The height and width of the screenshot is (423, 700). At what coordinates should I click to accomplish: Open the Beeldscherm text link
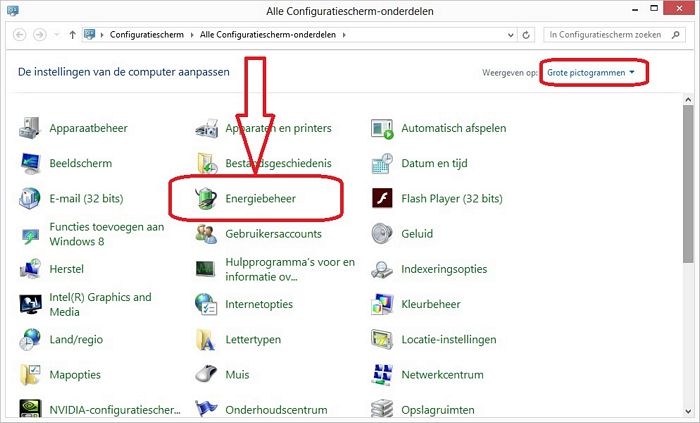[81, 163]
